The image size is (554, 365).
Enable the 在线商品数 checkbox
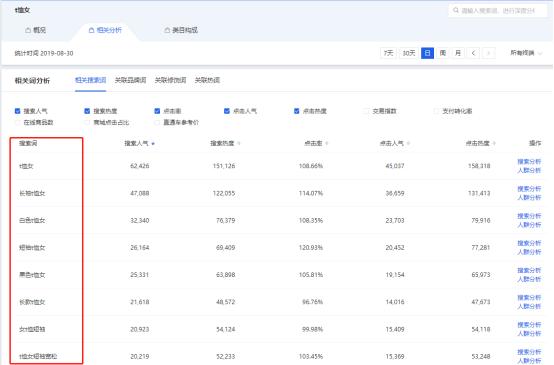(17, 122)
